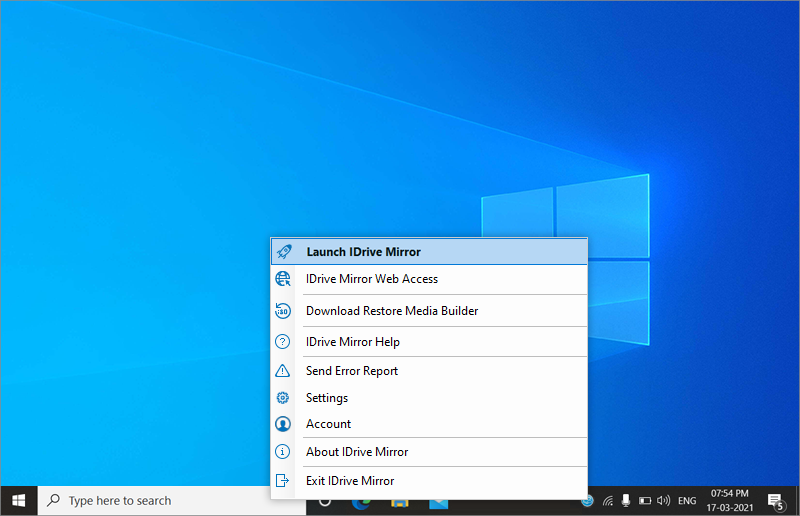Click the microphone tray icon
This screenshot has height=516, width=800.
coord(626,501)
